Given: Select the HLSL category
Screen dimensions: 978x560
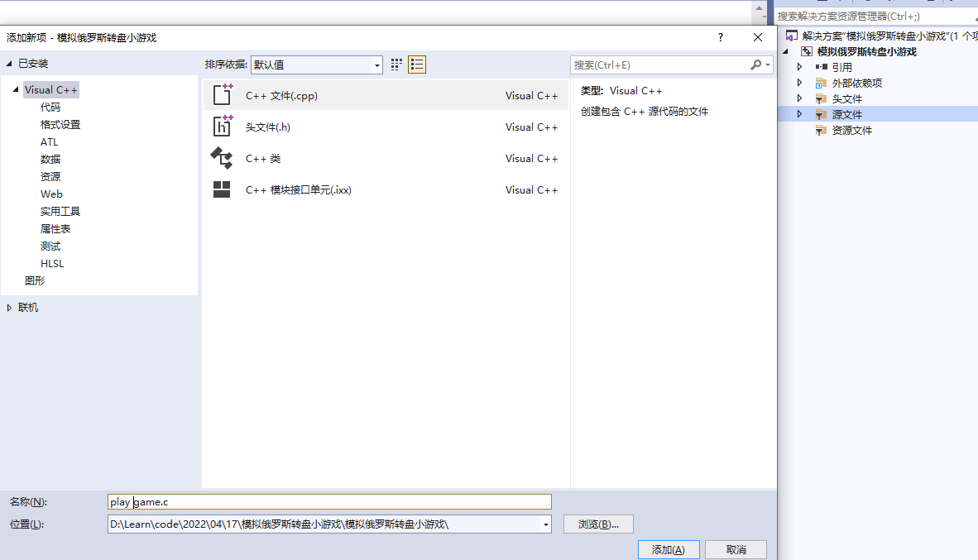Looking at the screenshot, I should pyautogui.click(x=52, y=264).
